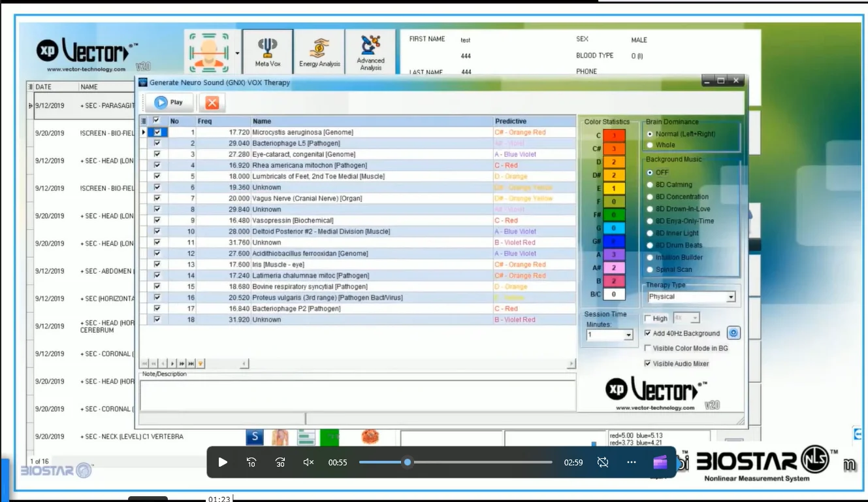Click the face scan icon
The width and height of the screenshot is (868, 502).
pos(210,52)
